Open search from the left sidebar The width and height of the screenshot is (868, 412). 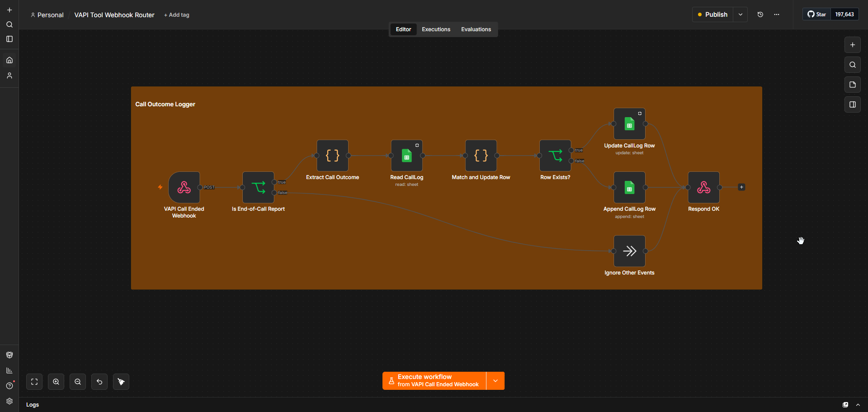9,24
